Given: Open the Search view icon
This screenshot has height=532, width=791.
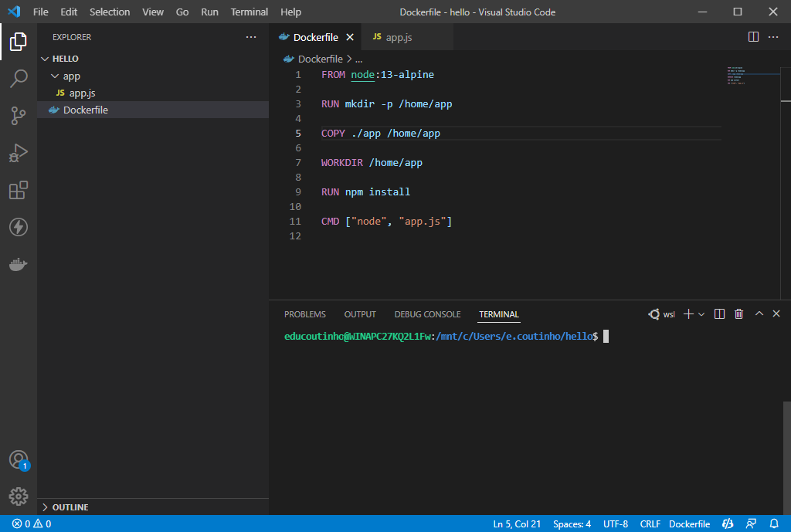Looking at the screenshot, I should pyautogui.click(x=19, y=79).
